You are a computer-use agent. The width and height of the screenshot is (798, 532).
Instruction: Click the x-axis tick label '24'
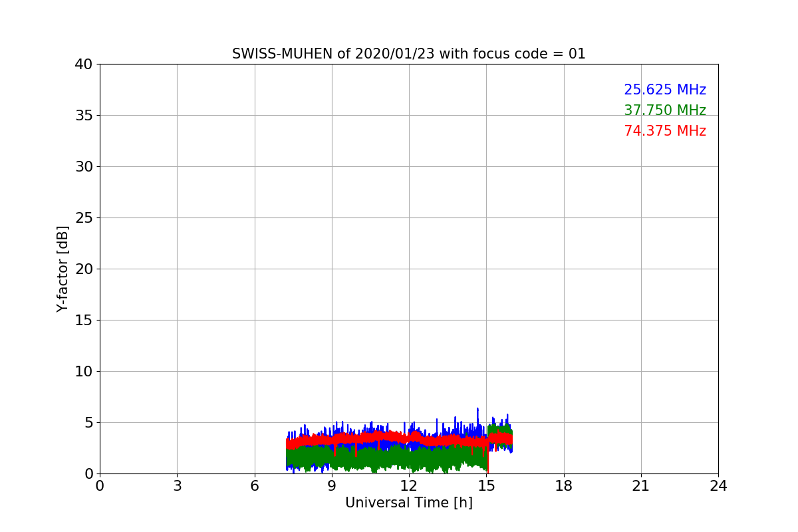(x=718, y=486)
